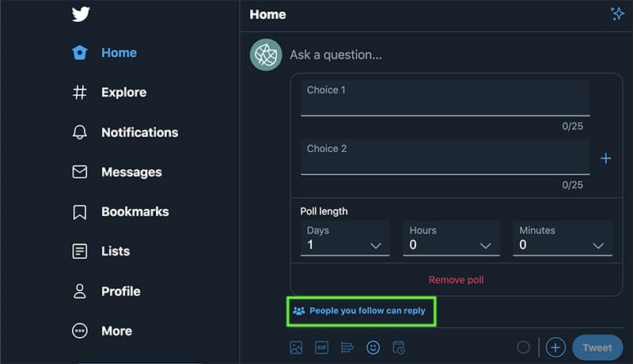Click the sparkle top tweets icon
Image resolution: width=633 pixels, height=364 pixels.
617,14
